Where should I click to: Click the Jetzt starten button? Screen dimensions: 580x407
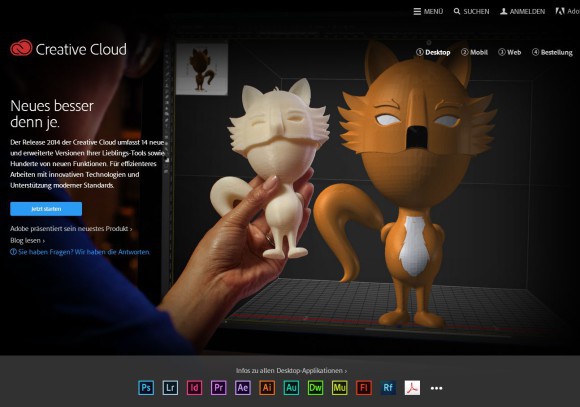click(x=46, y=209)
